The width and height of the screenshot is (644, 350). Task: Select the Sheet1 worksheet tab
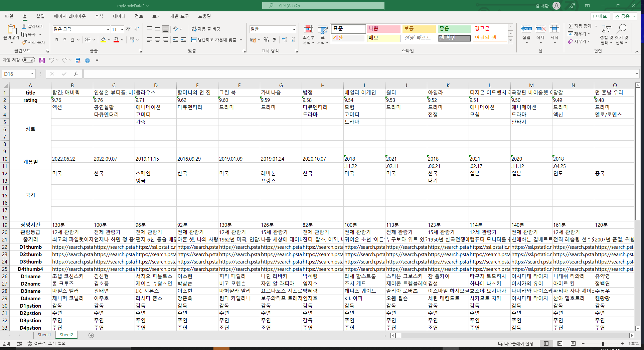tap(44, 335)
